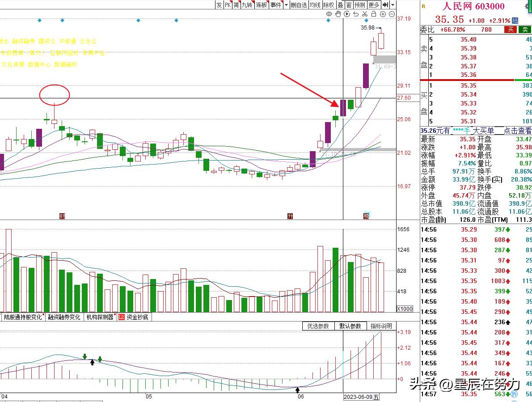Image resolution: width=532 pixels, height=402 pixels.
Task: Expand the rightmost toolbar dropdown arrow
Action: pyautogui.click(x=393, y=5)
